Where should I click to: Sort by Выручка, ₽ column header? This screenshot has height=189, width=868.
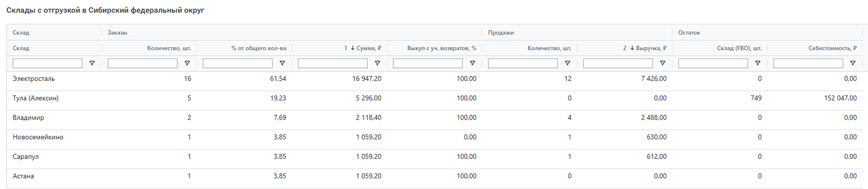click(651, 48)
